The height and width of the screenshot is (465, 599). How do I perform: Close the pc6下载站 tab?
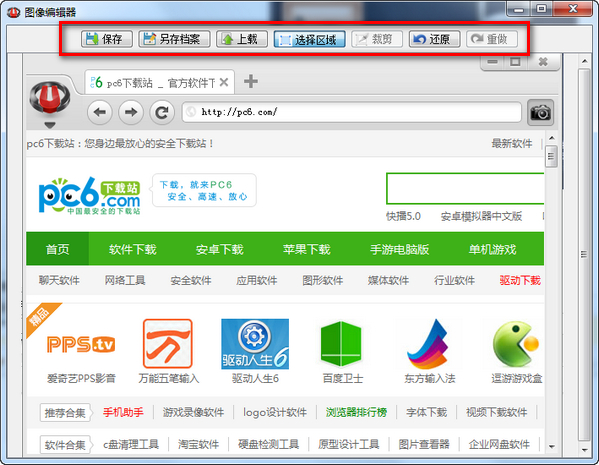click(224, 82)
